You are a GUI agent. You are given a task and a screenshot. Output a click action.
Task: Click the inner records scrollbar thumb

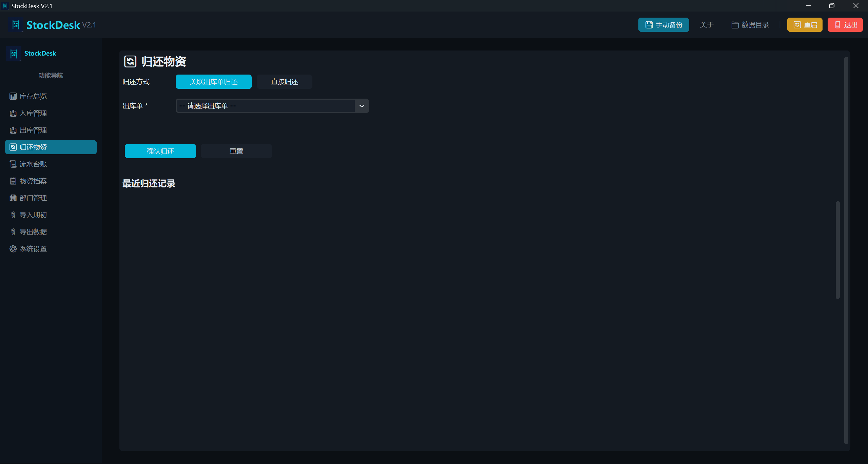[x=837, y=250]
